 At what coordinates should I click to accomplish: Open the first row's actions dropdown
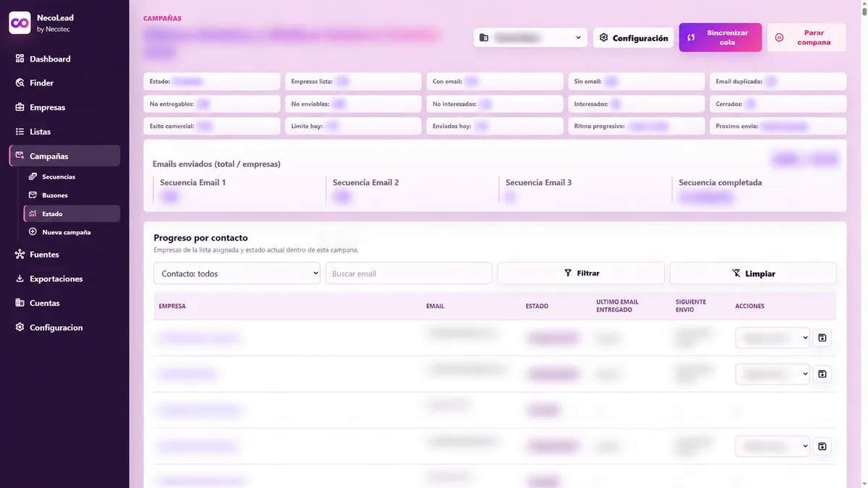[x=773, y=338]
